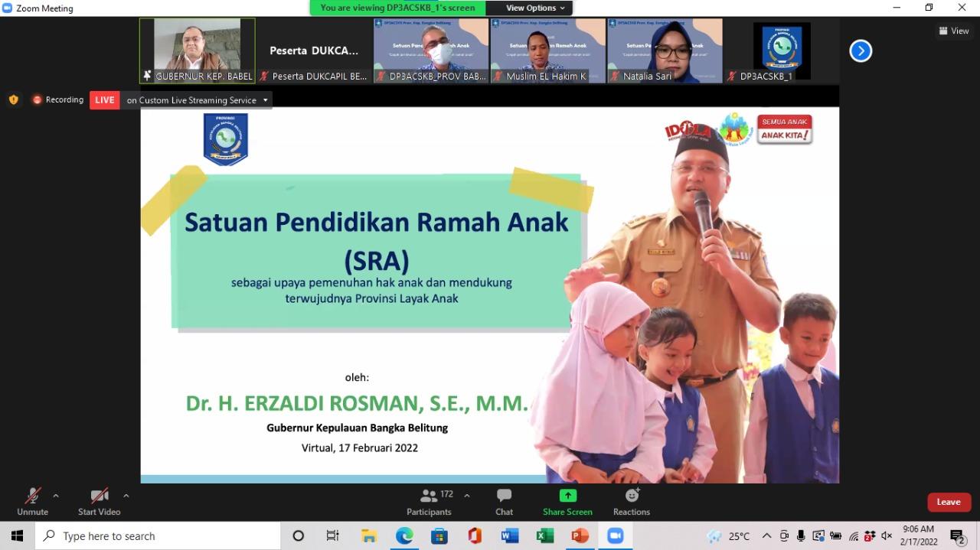Open the View Options dropdown
Image resolution: width=980 pixels, height=550 pixels.
[x=531, y=8]
